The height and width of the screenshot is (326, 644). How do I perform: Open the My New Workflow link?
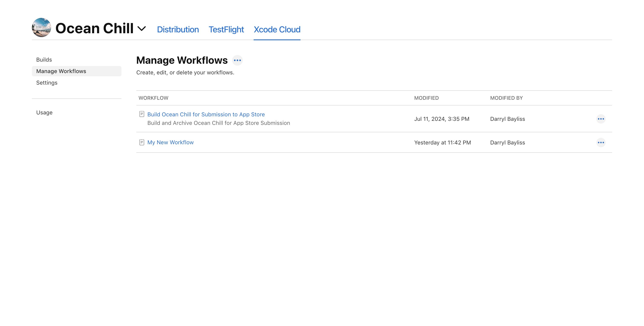(x=171, y=142)
